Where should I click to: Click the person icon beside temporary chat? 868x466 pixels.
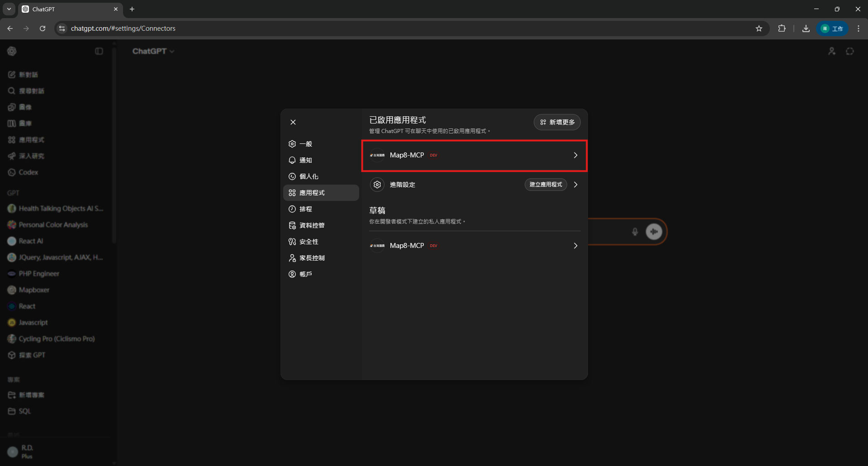point(832,51)
